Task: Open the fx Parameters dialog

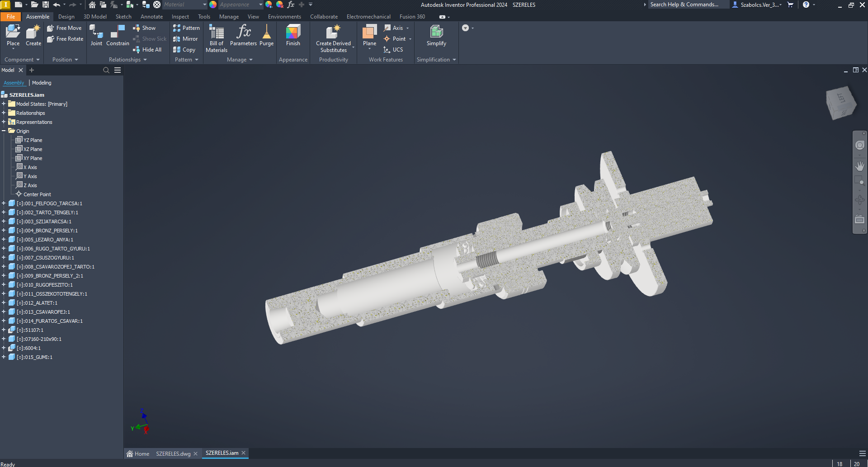Action: point(243,35)
